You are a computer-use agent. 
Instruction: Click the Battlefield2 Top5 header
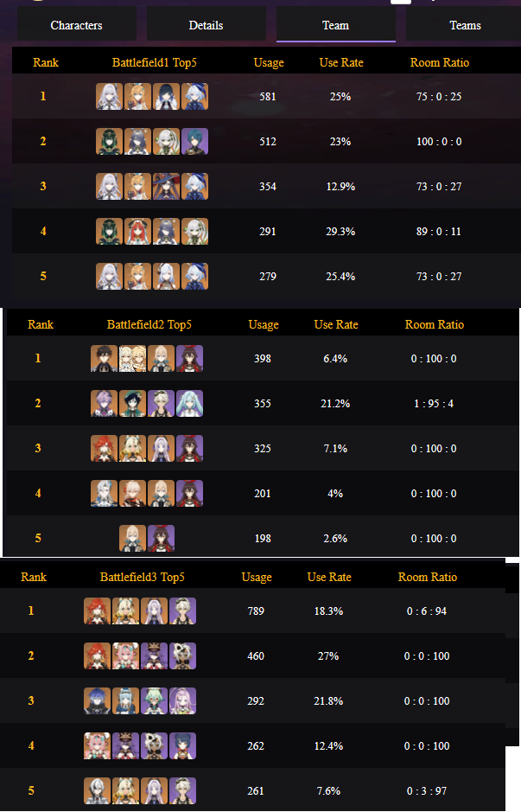pyautogui.click(x=149, y=324)
